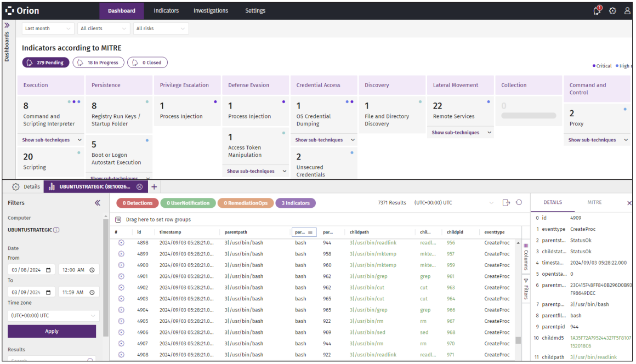The image size is (636, 364).
Task: Open the From date calendar picker
Action: [x=48, y=270]
